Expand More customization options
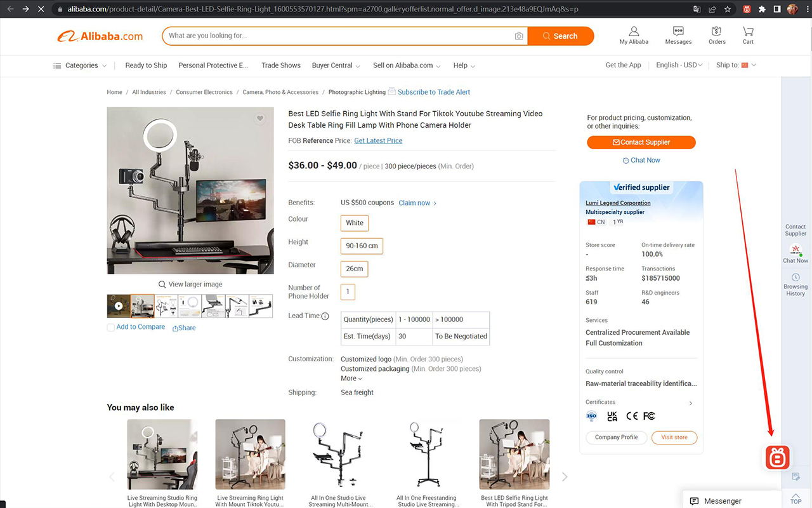 click(351, 378)
